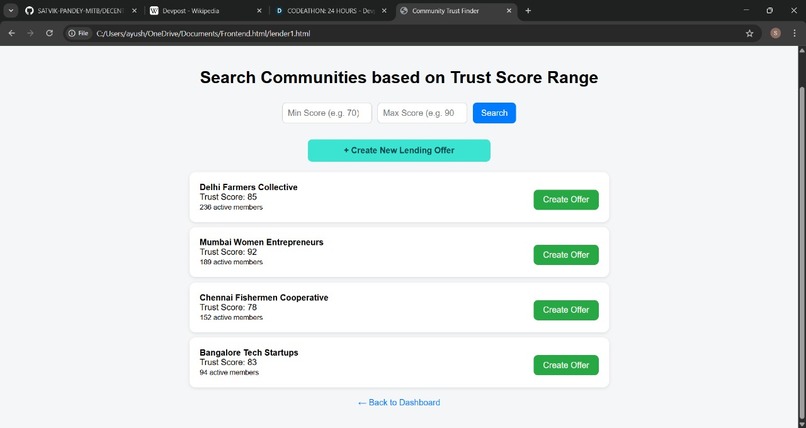Switch to the CODEATHON: 24 HOURS tab
Image resolution: width=806 pixels, height=428 pixels.
click(331, 11)
